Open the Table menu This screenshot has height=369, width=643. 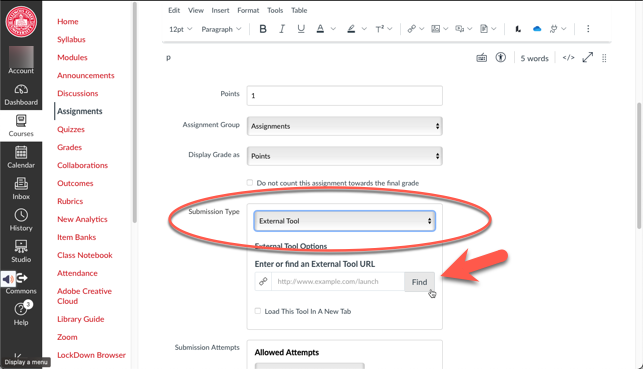click(299, 10)
